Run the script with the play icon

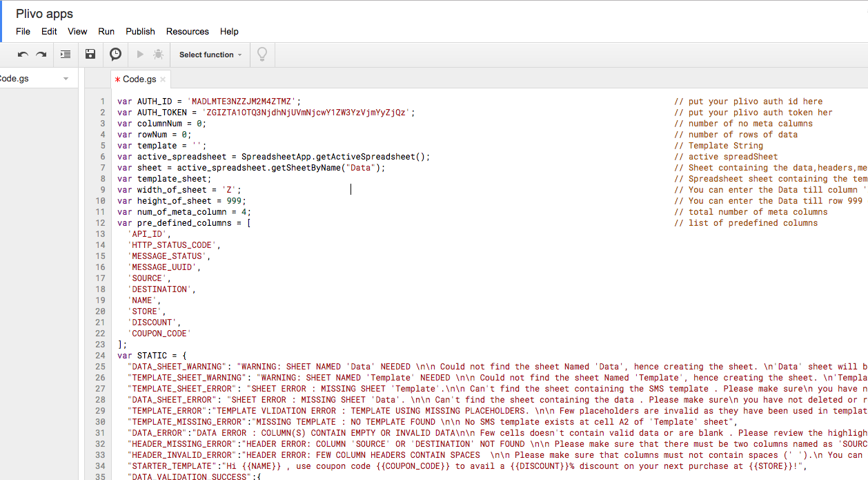coord(139,54)
